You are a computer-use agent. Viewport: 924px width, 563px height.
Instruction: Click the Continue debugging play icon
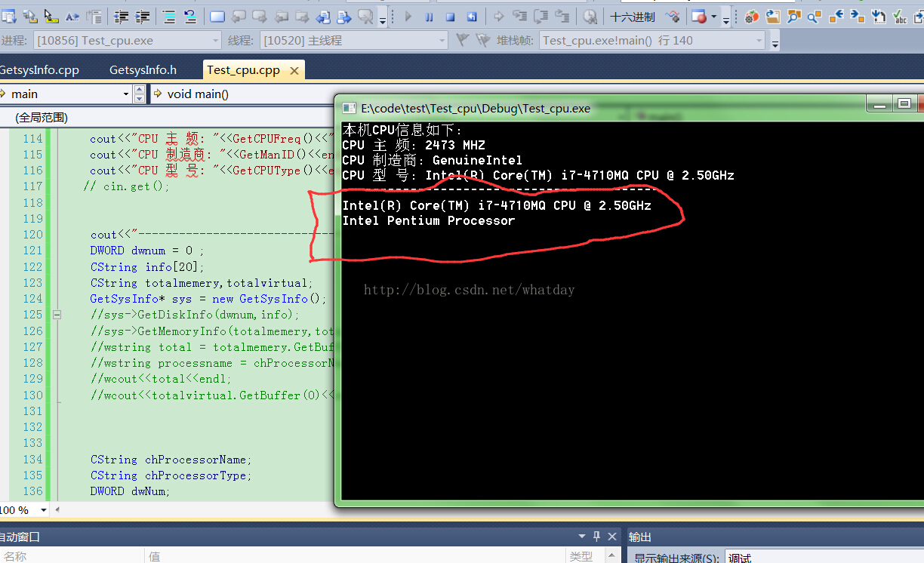408,17
